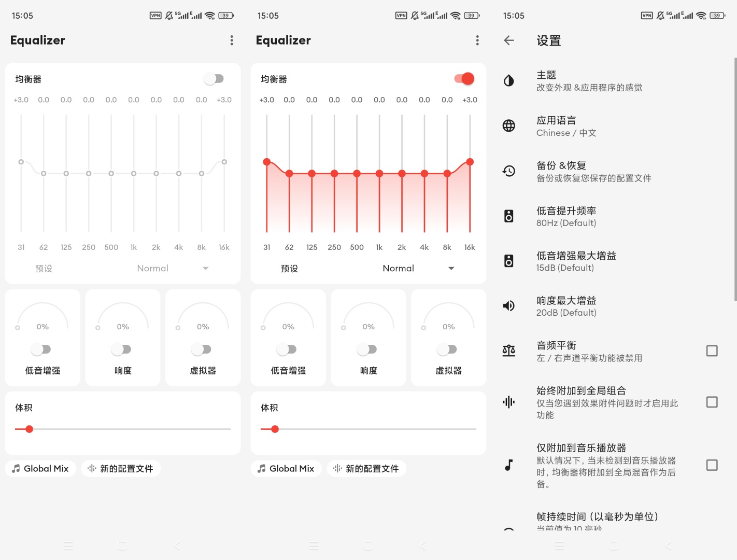Open the Equalizer overflow menu
737x560 pixels.
tap(232, 40)
